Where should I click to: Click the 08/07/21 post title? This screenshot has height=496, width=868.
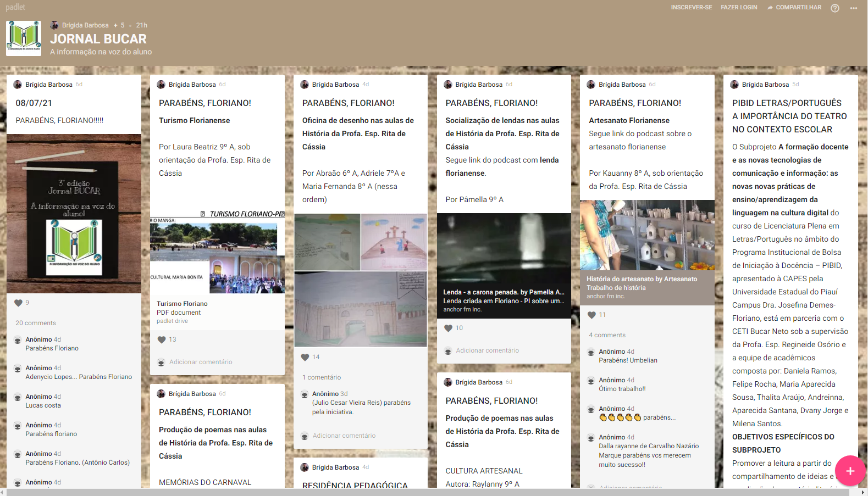[x=34, y=103]
